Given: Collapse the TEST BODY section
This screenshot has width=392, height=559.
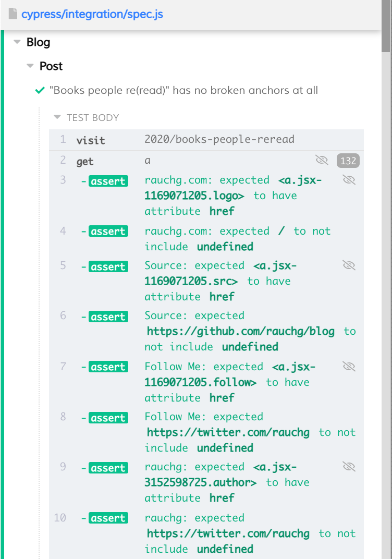Looking at the screenshot, I should (x=57, y=117).
